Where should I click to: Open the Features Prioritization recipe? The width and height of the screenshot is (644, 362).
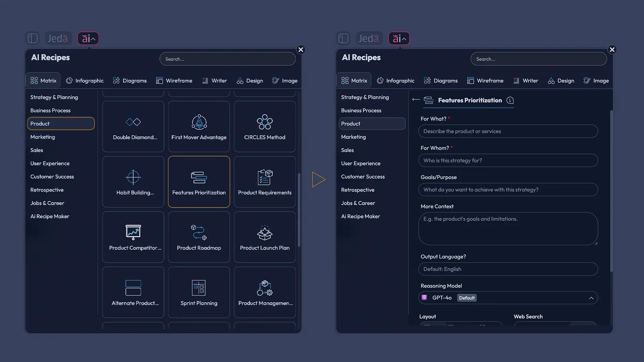(199, 182)
